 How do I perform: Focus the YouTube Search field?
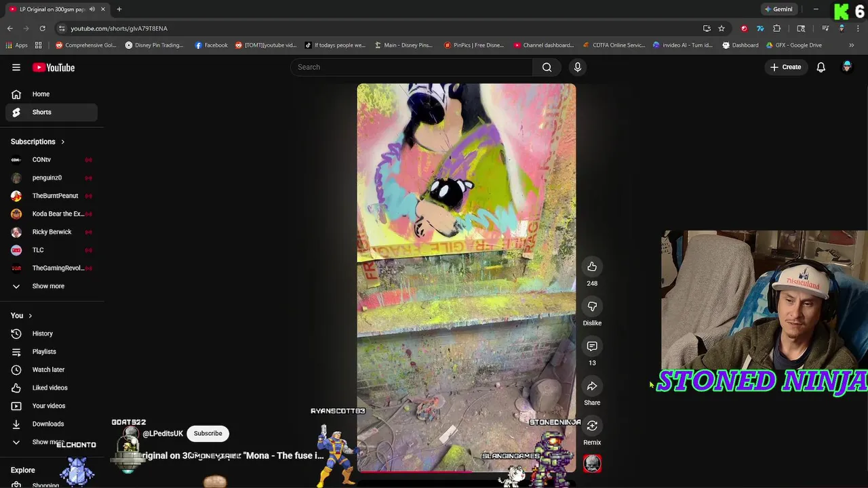[412, 67]
